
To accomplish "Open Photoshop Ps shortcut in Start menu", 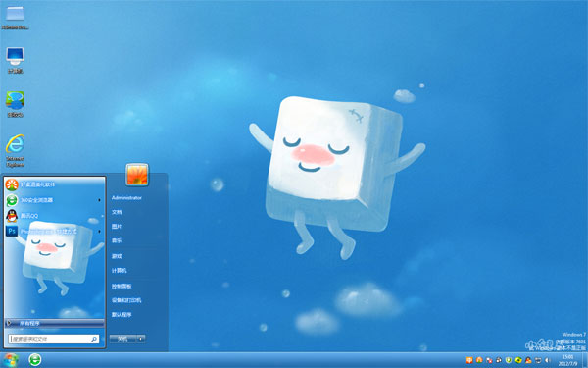I will pyautogui.click(x=12, y=231).
